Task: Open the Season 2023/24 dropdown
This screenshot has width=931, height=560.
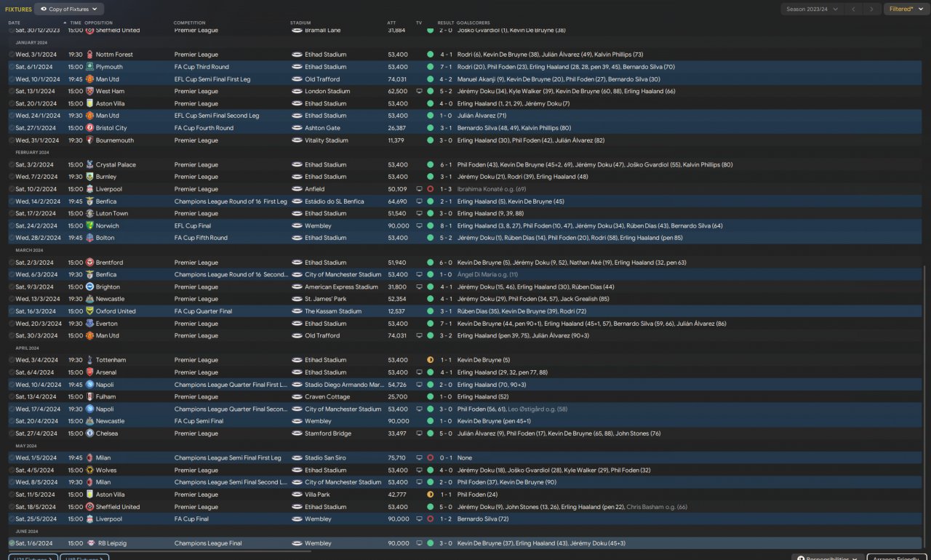Action: point(812,9)
